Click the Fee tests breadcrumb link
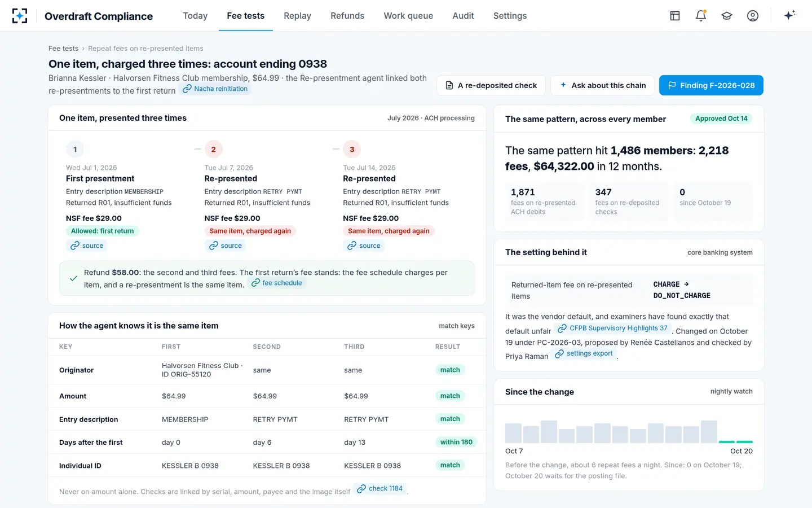The image size is (812, 508). pyautogui.click(x=63, y=49)
